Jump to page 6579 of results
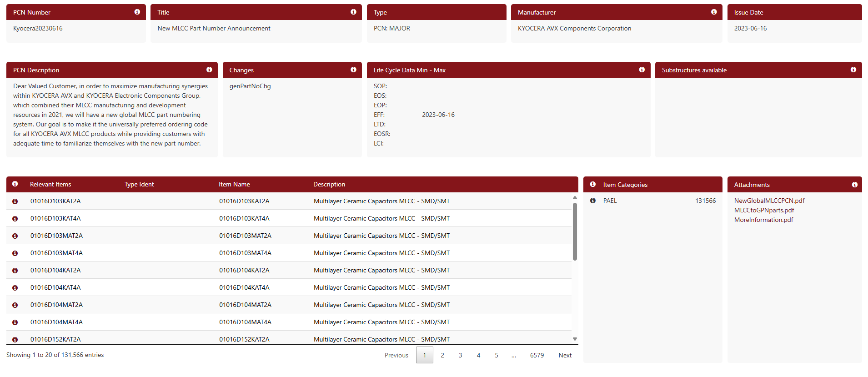 click(x=537, y=355)
